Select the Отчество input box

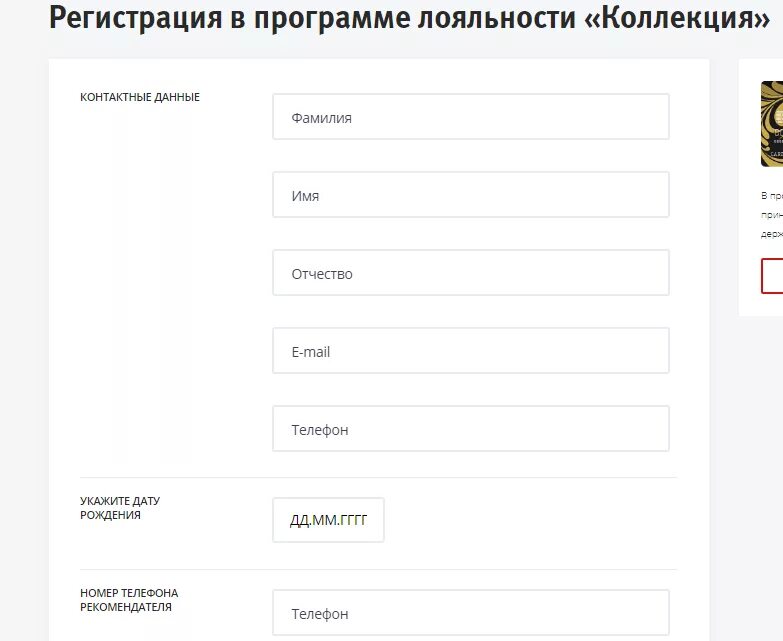click(470, 273)
